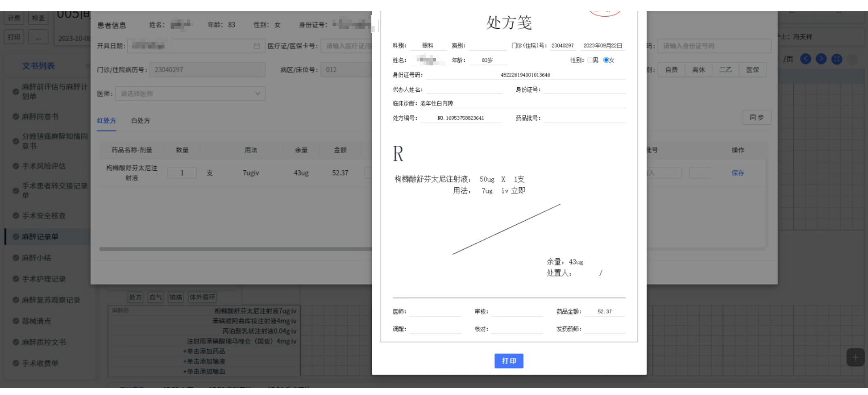Click 余量 column header in drug table
Viewport: 868px width, 395px height.
(x=301, y=150)
